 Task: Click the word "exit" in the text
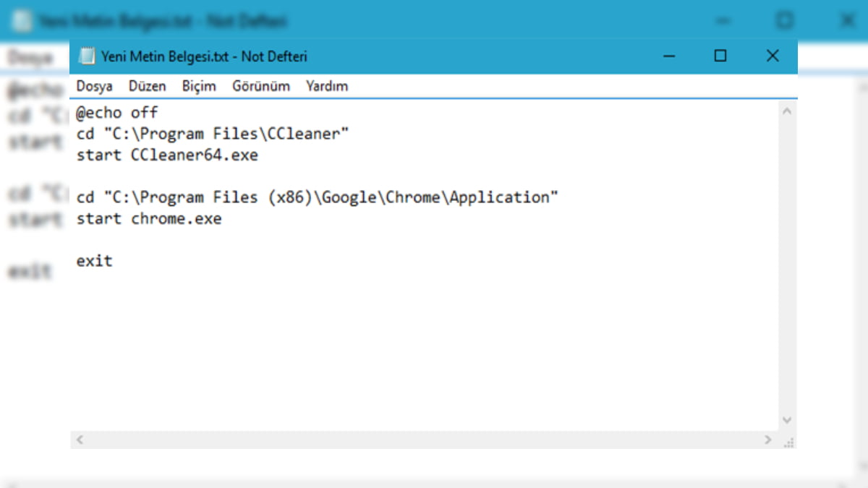coord(95,261)
